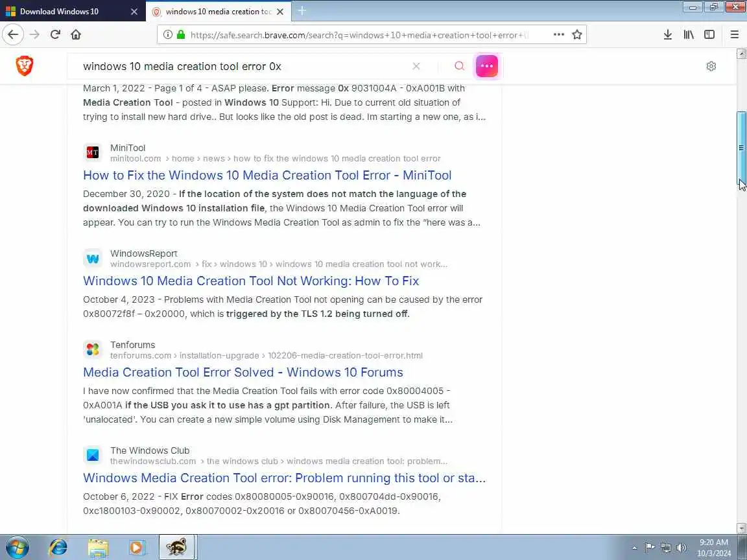Click the Tenforums favicon
This screenshot has width=747, height=560.
93,349
